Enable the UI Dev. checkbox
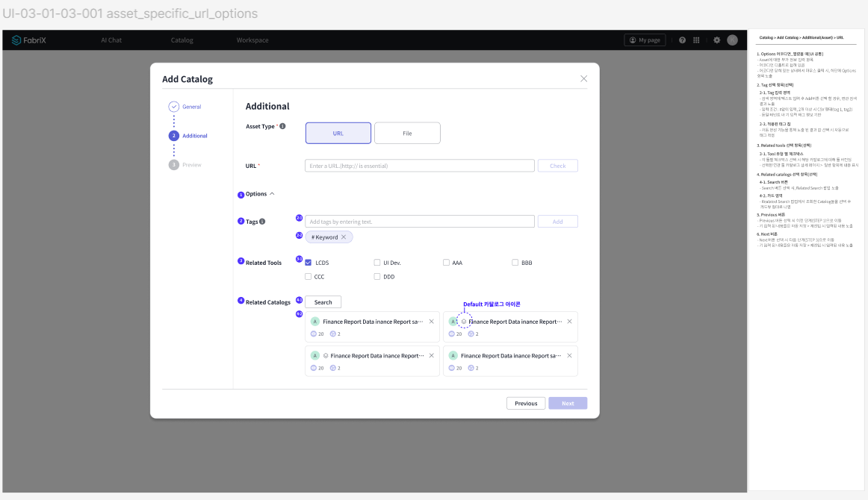 pyautogui.click(x=377, y=262)
